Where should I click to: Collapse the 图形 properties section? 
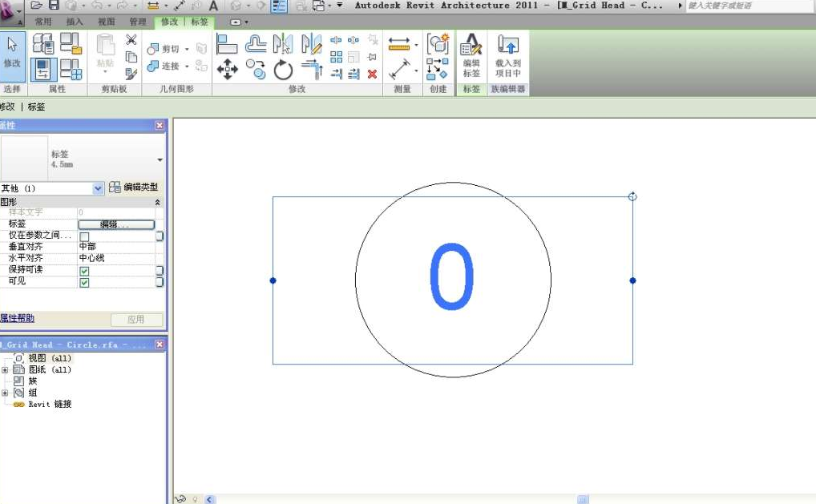click(x=157, y=203)
